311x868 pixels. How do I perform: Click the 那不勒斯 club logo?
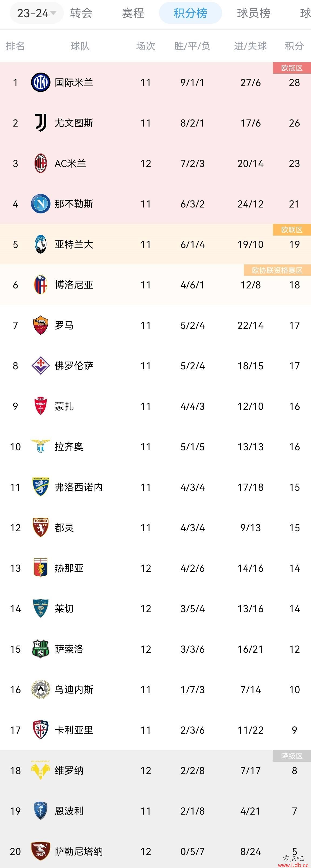(41, 204)
